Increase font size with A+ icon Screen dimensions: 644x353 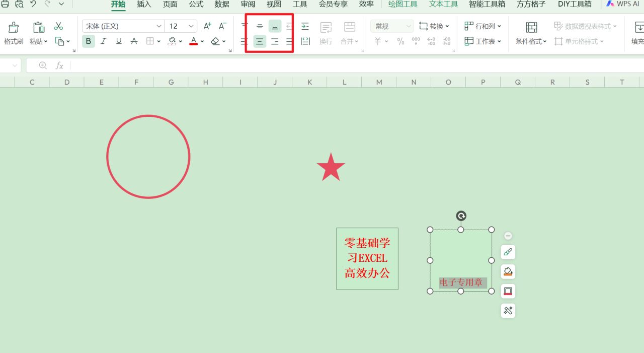point(207,26)
